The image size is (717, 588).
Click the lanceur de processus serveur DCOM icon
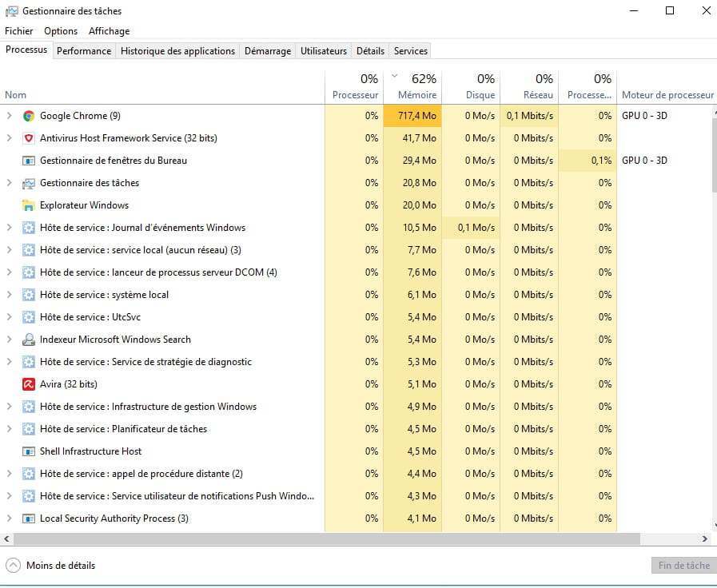click(28, 272)
